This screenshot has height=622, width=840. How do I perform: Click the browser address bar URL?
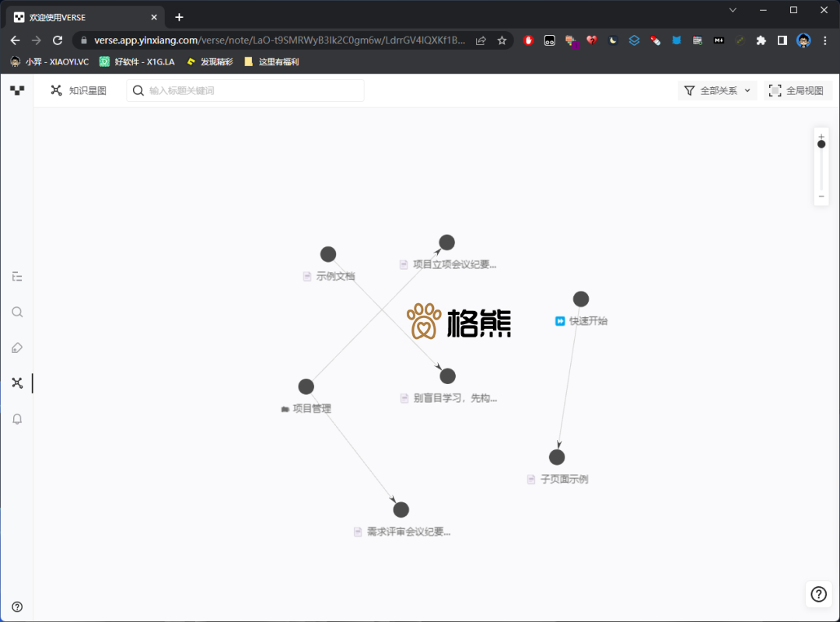click(280, 40)
